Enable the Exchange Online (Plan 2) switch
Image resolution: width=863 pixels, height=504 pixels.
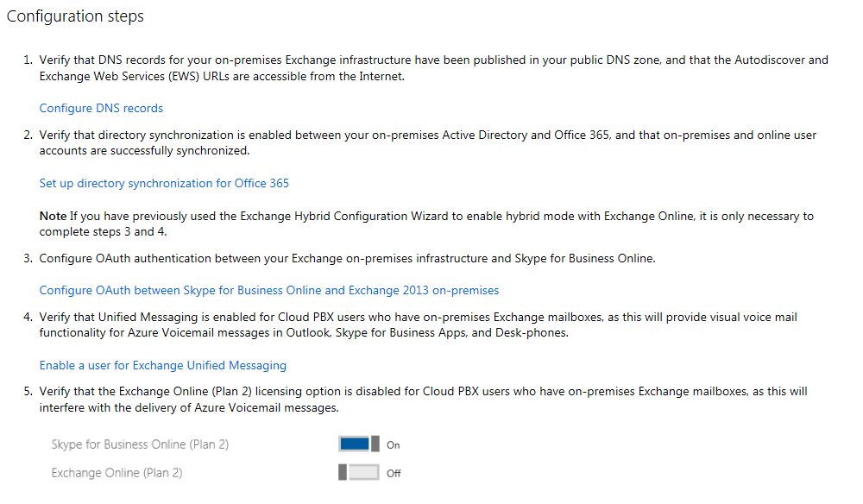point(359,472)
